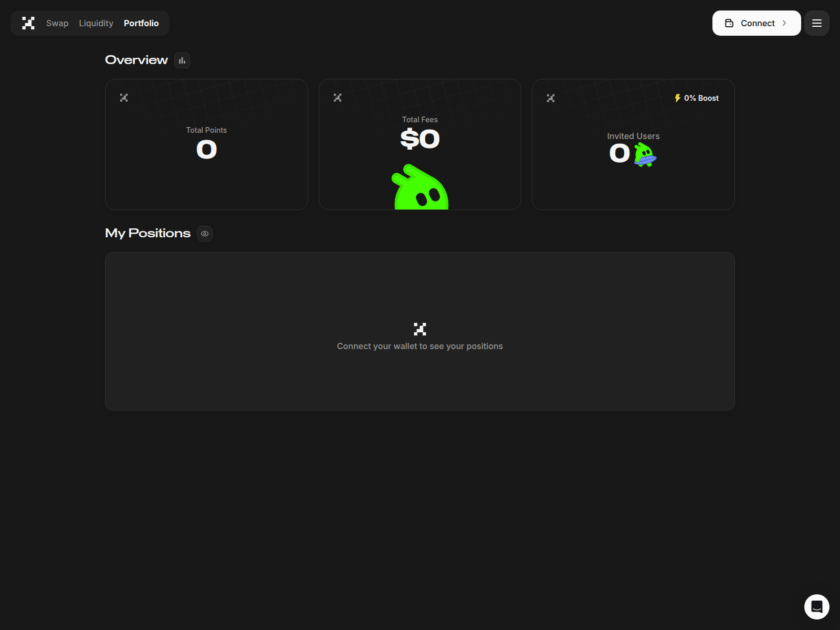Viewport: 840px width, 630px height.
Task: Click the Total Points value
Action: (x=206, y=150)
